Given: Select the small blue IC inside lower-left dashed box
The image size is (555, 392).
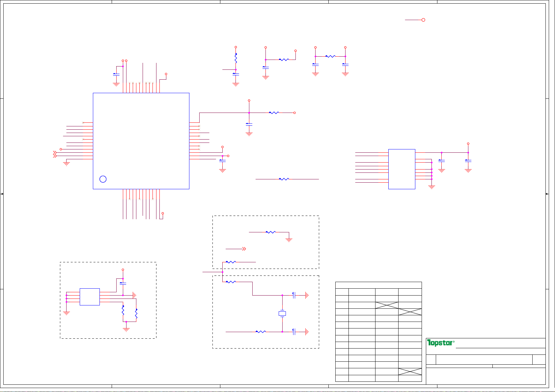Looking at the screenshot, I should [90, 297].
